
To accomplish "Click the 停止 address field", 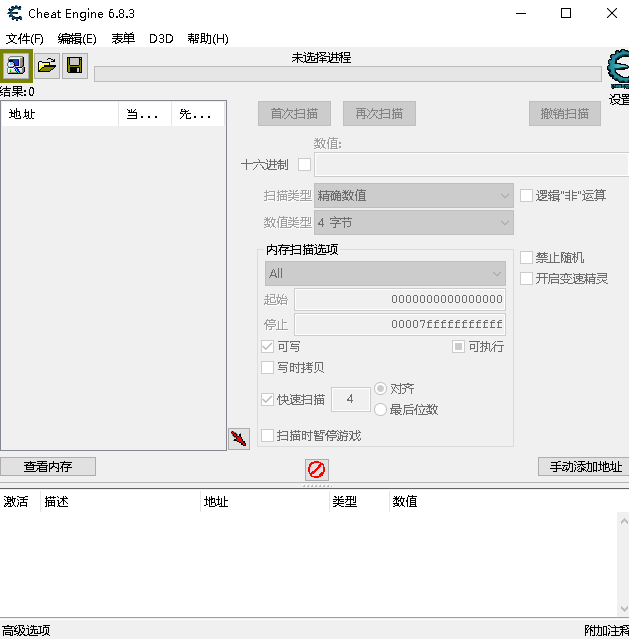I will (x=400, y=324).
